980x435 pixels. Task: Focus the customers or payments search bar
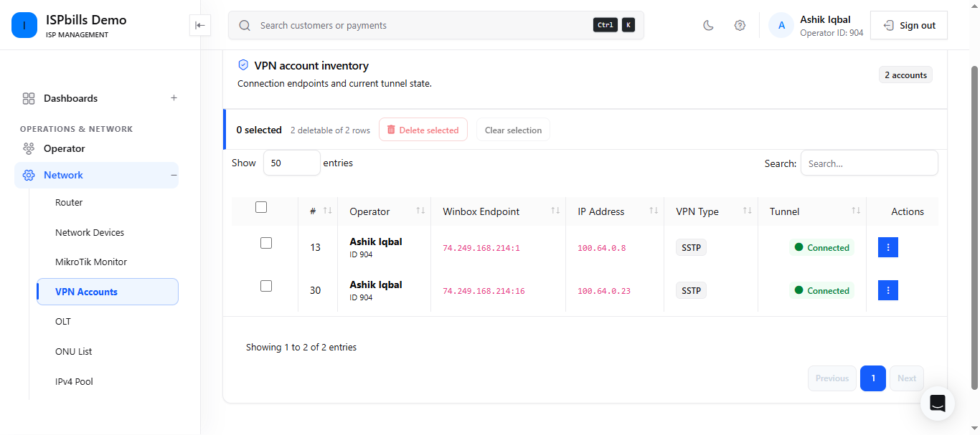click(x=436, y=25)
